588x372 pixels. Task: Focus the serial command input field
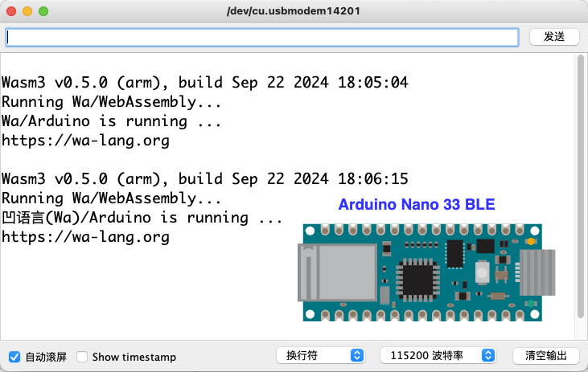pyautogui.click(x=262, y=37)
